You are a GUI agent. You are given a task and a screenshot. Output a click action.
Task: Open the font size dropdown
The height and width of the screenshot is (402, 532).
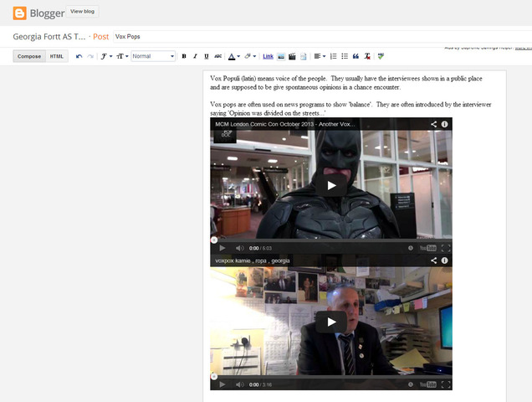click(122, 56)
